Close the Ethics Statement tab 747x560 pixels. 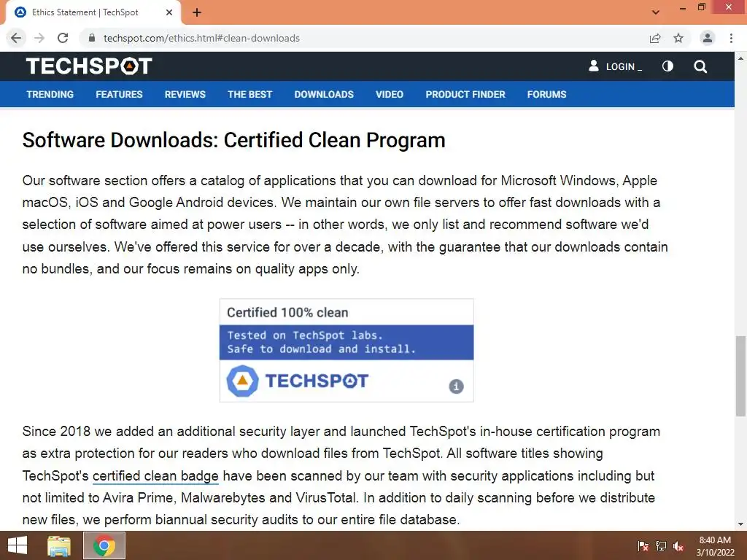[x=169, y=12]
